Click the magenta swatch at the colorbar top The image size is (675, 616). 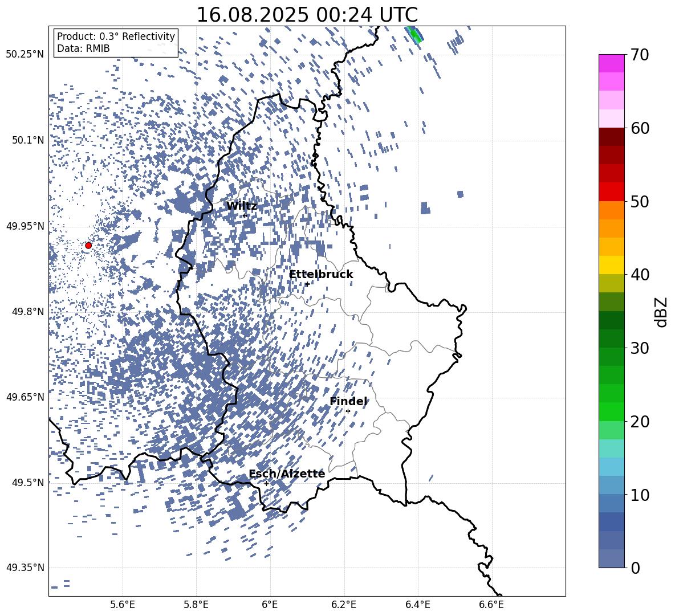tap(612, 63)
